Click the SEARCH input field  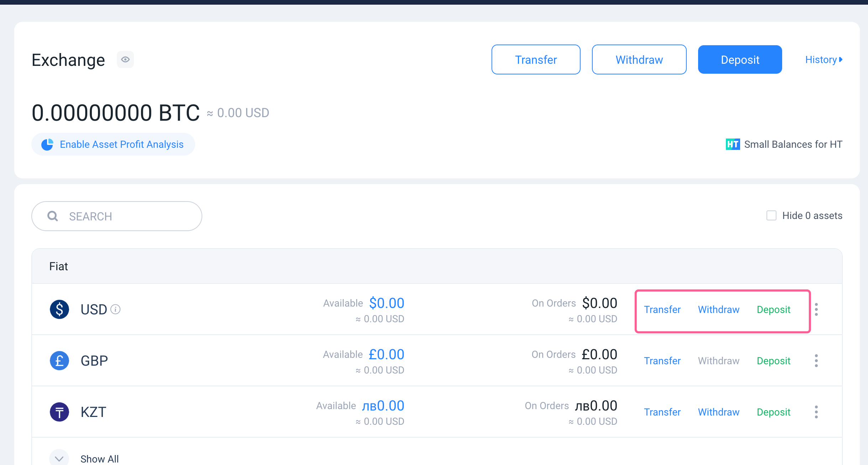click(117, 216)
